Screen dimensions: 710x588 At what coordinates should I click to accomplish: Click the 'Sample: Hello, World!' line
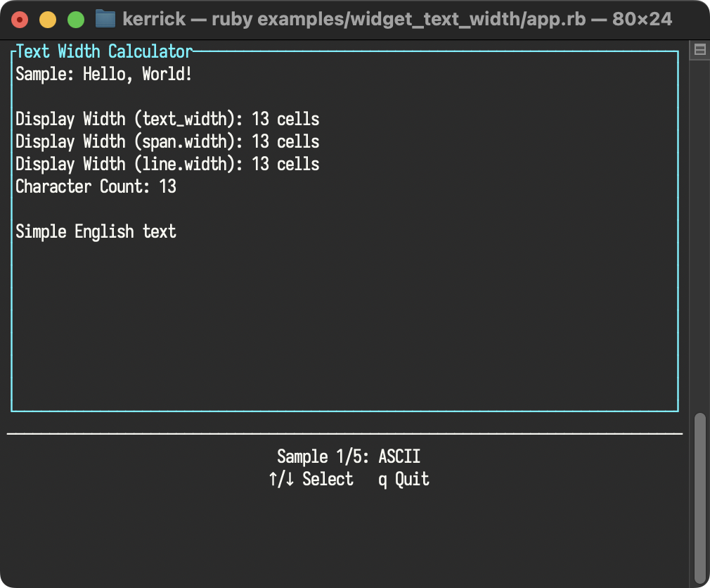tap(104, 75)
